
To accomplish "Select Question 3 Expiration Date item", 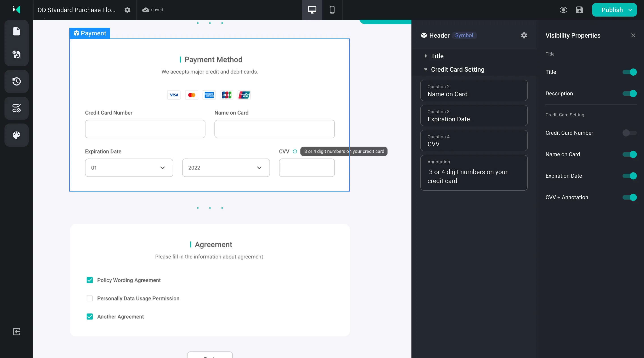I will click(474, 116).
